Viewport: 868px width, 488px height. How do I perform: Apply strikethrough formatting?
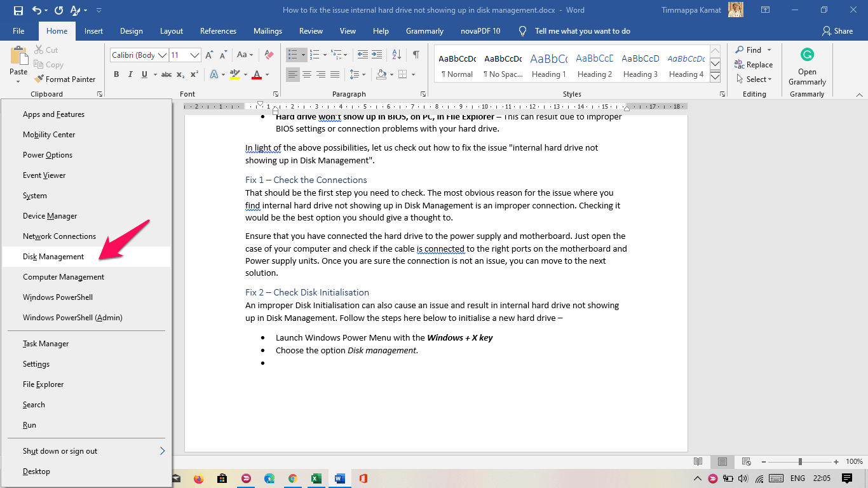(166, 75)
